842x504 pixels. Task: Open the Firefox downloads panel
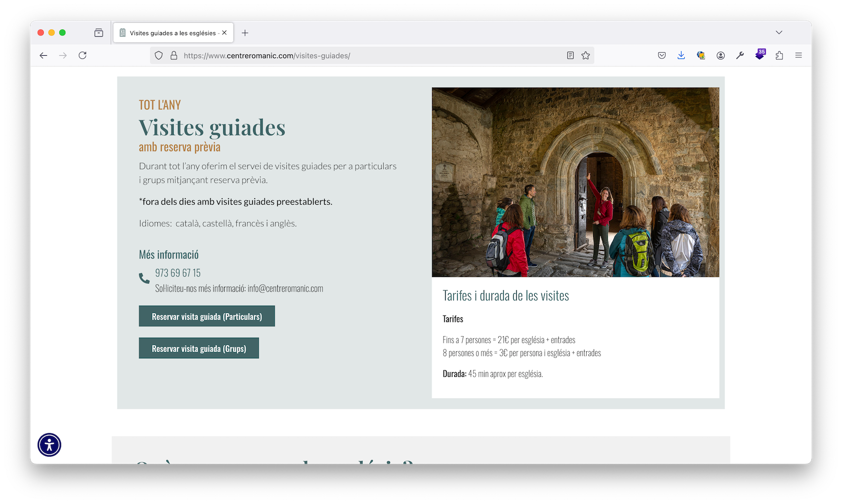tap(681, 55)
